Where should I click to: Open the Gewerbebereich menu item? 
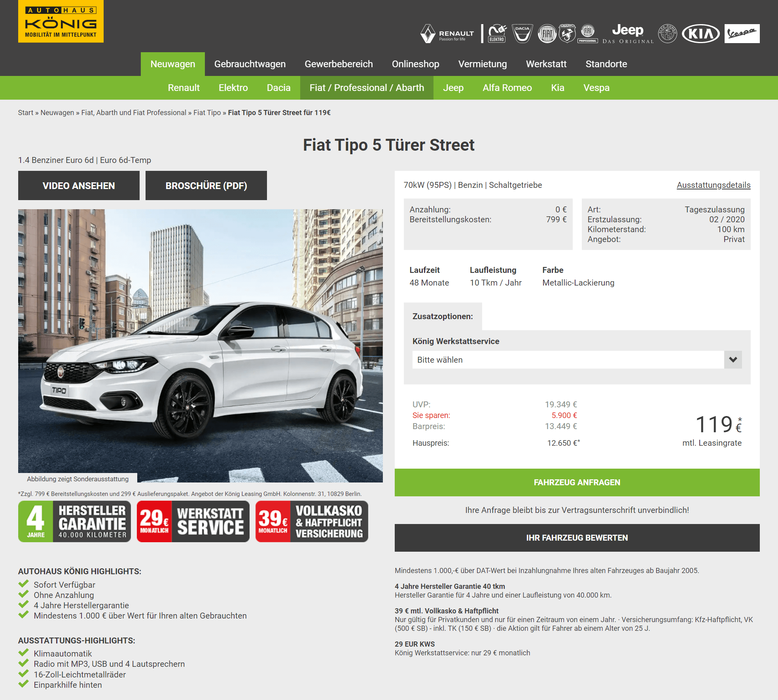coord(339,64)
